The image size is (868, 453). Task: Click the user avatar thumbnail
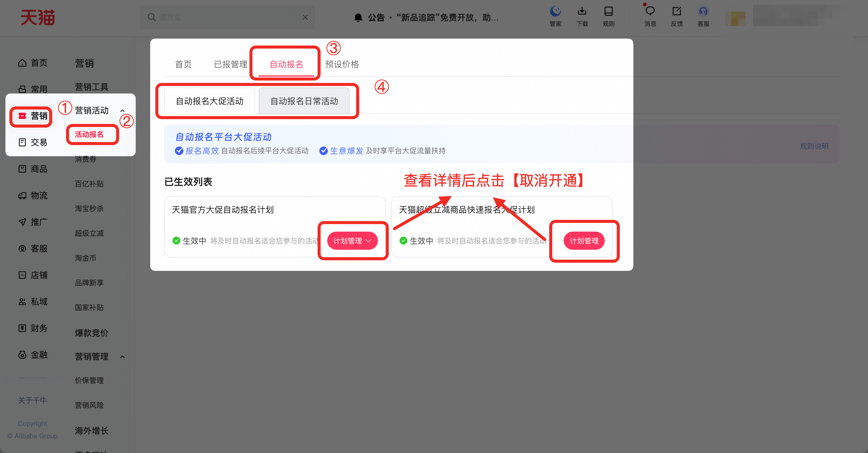tap(735, 18)
